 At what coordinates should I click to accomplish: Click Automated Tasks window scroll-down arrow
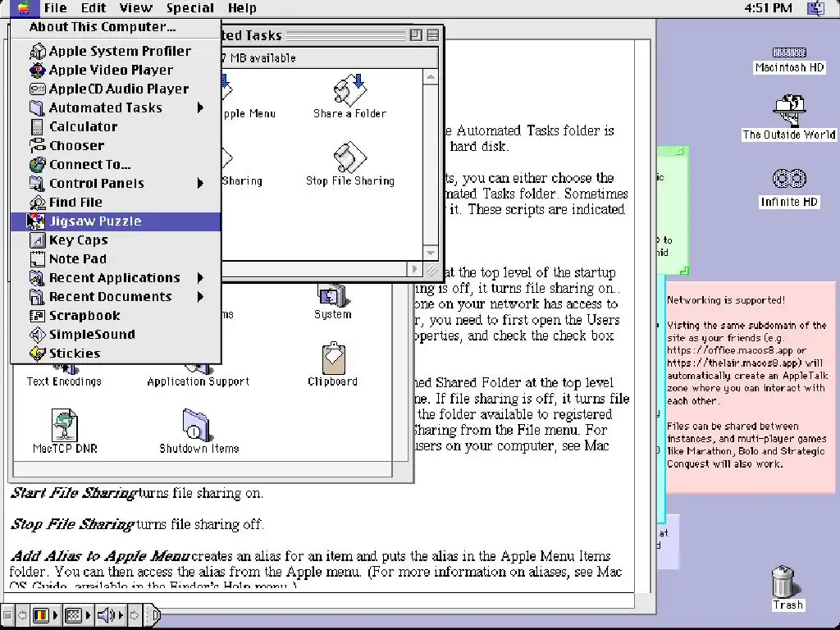point(431,253)
